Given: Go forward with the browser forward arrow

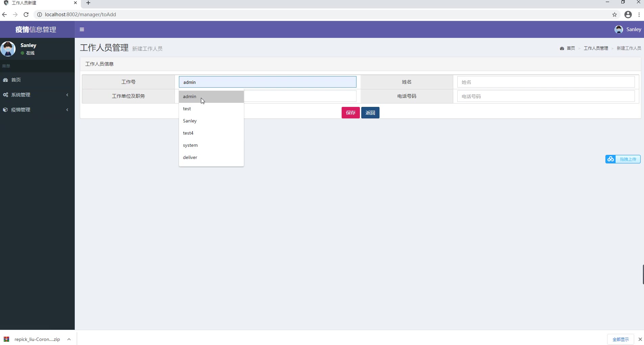Looking at the screenshot, I should [15, 15].
